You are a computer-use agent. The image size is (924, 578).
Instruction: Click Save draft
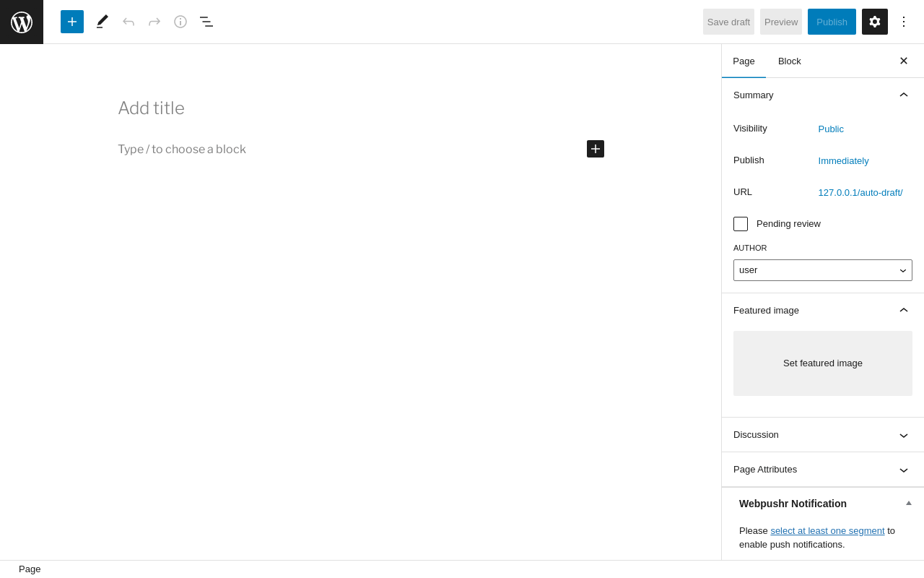[728, 22]
